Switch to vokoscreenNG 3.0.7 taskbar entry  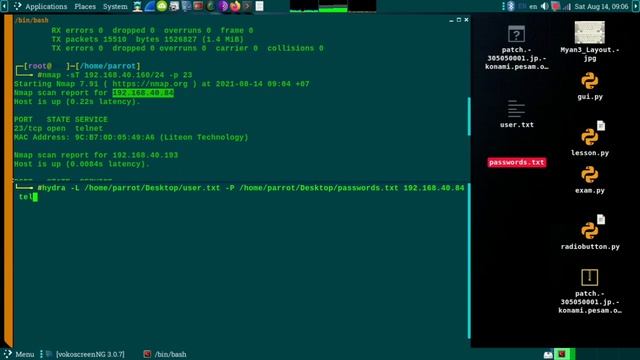[86, 354]
